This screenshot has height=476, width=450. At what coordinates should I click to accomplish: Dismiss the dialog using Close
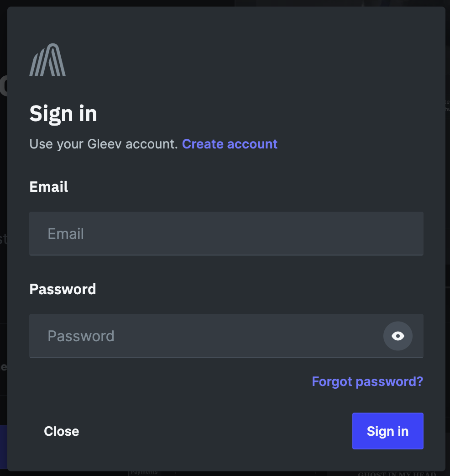click(61, 431)
